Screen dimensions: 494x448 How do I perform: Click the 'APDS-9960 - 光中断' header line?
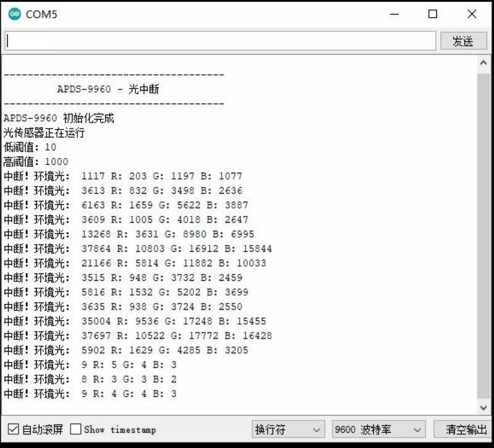pyautogui.click(x=108, y=89)
